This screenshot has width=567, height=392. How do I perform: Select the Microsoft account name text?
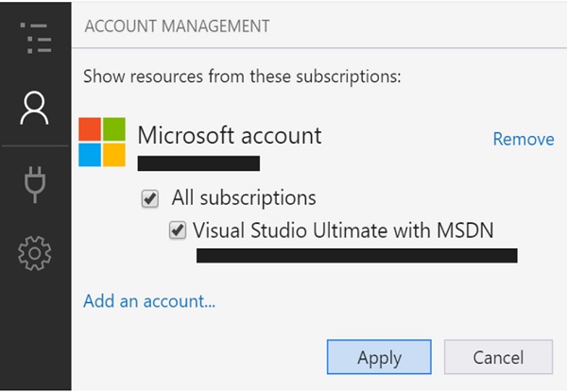[230, 135]
